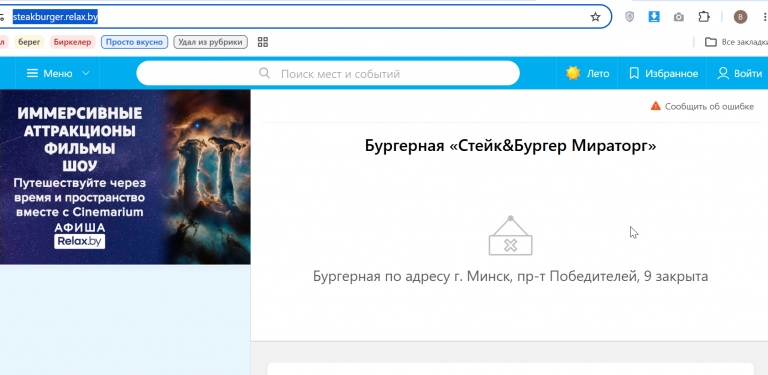
Task: Open the tab groups grid icon
Action: click(263, 42)
